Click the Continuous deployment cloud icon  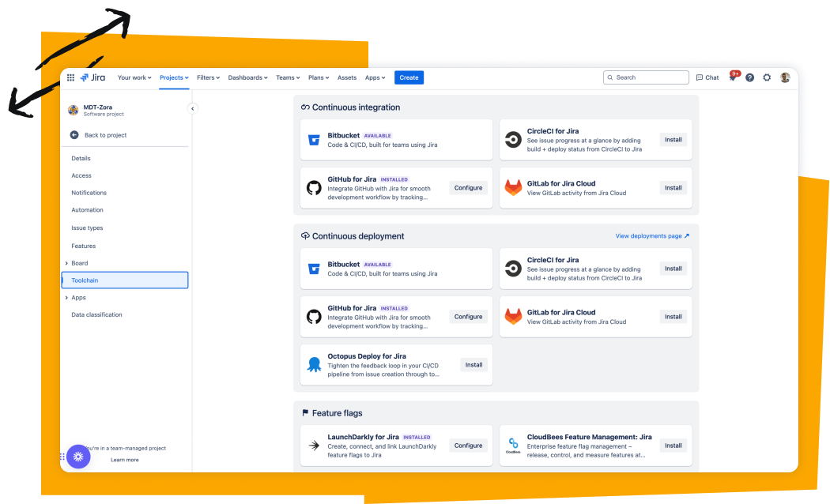[305, 236]
